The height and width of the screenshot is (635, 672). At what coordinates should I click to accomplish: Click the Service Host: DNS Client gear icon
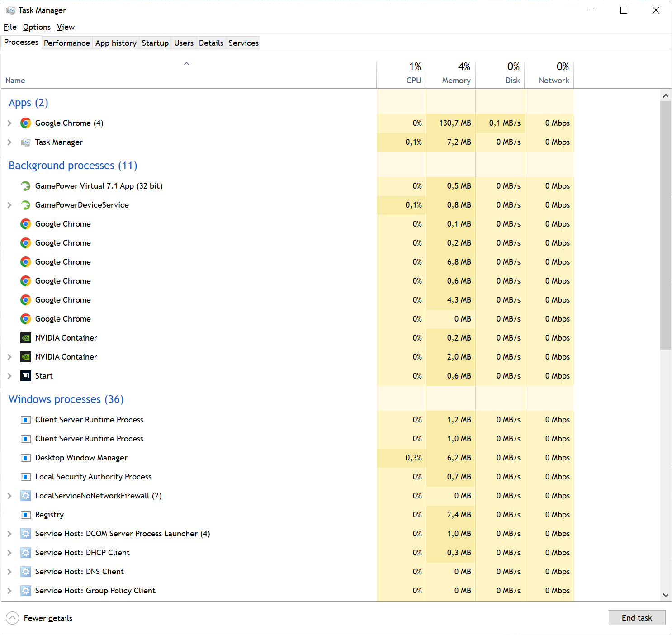click(x=26, y=572)
